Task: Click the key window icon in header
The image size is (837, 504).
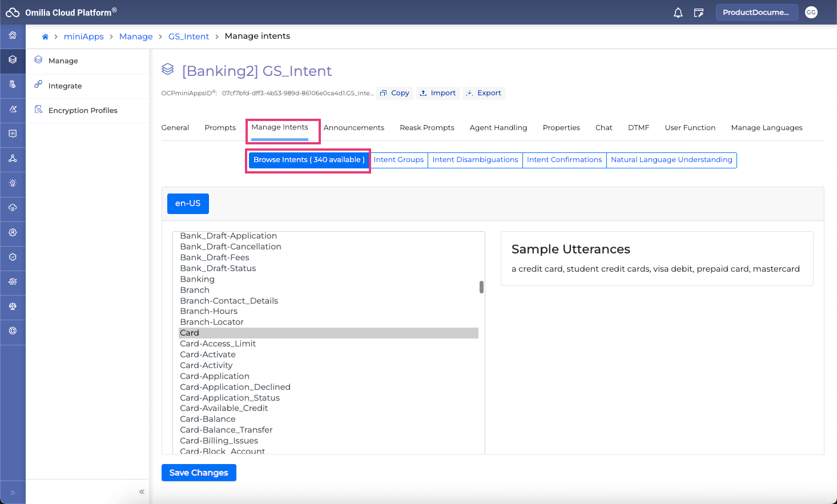Action: (x=698, y=13)
